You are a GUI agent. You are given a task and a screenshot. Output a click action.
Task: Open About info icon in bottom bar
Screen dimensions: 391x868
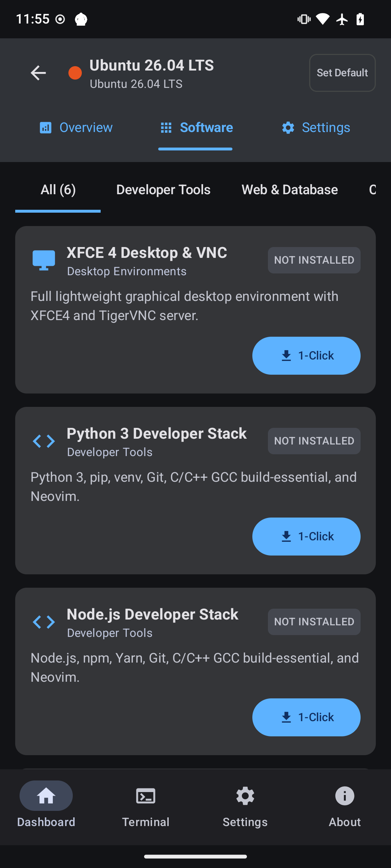(345, 796)
